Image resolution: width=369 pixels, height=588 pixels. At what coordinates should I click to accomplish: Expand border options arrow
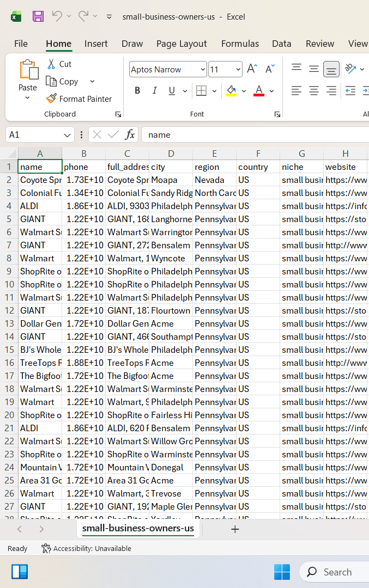214,91
